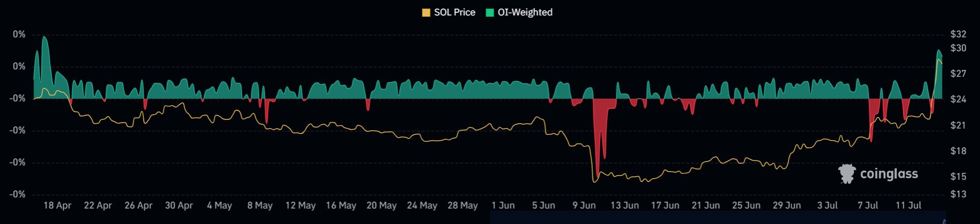Click the $13 price axis label
The image size is (980, 224).
pos(958,195)
